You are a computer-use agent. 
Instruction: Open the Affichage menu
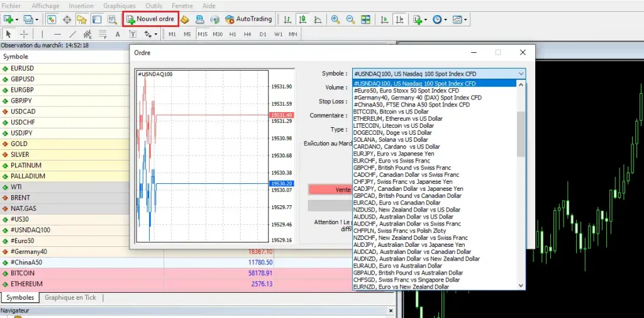point(45,6)
